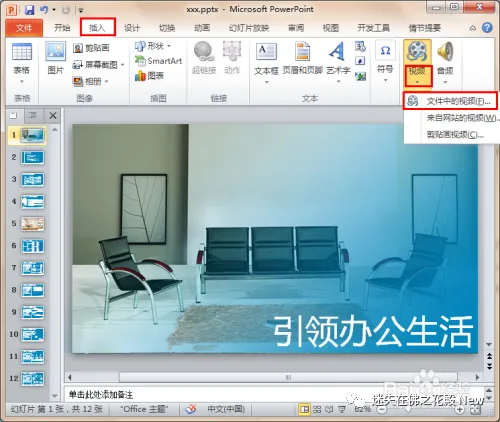Screen dimensions: 500x422
Task: Choose 来自网站的视频(W)... menu entry
Action: tap(452, 118)
